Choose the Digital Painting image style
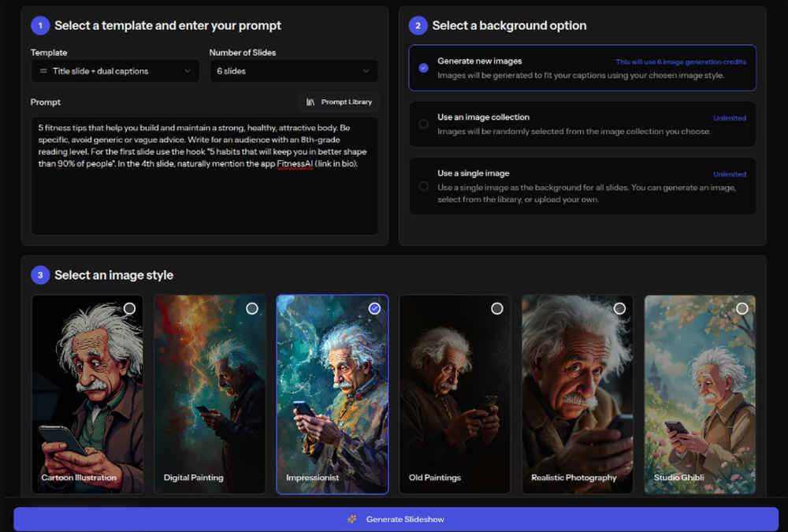This screenshot has height=532, width=788. [x=210, y=394]
